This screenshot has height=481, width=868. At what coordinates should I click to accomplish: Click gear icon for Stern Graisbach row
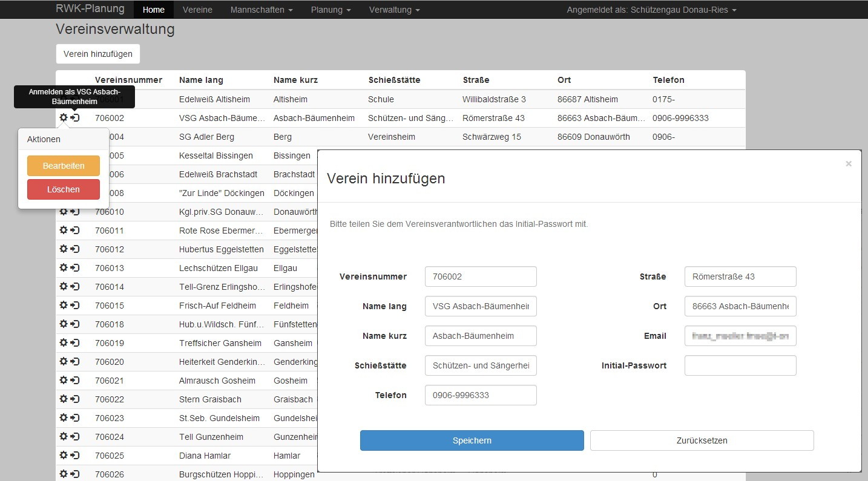pyautogui.click(x=64, y=399)
